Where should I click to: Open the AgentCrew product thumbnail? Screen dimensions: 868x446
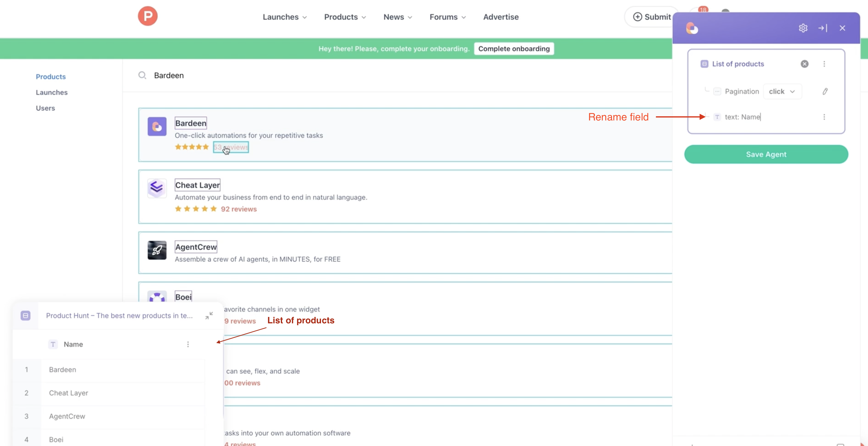[x=157, y=250]
